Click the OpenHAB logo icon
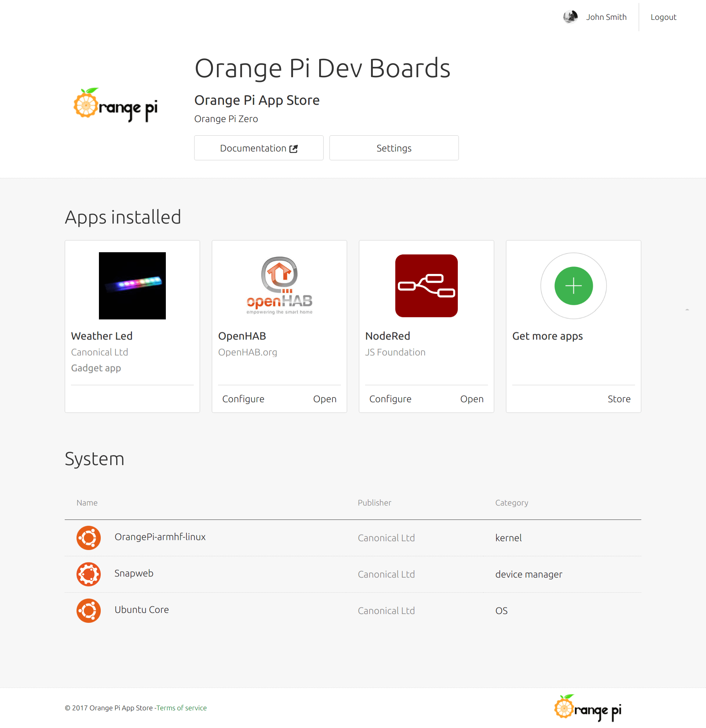Viewport: 706px width, 728px height. (279, 285)
